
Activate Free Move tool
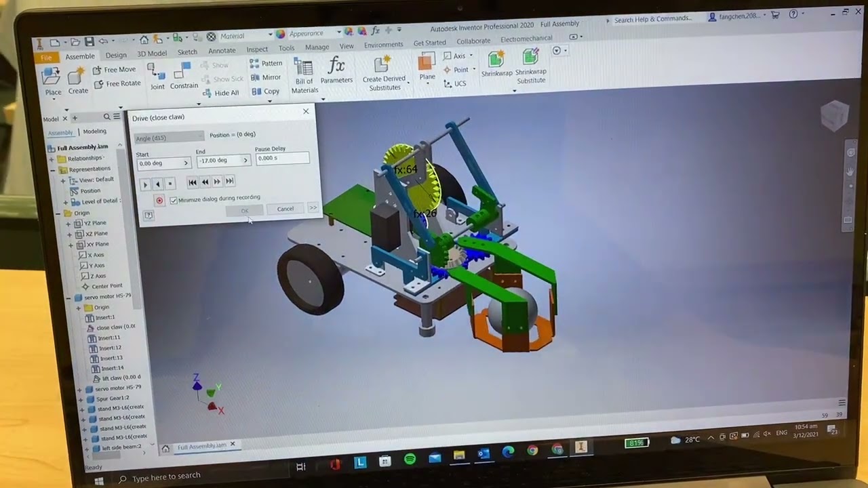click(x=114, y=70)
